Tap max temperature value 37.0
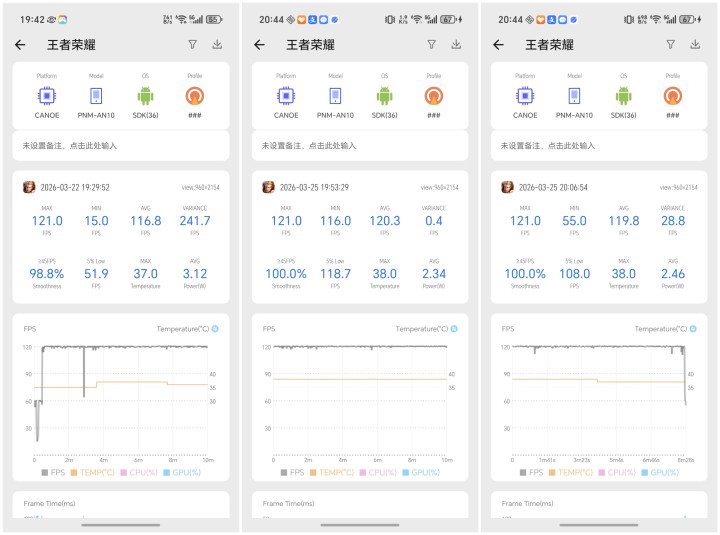This screenshot has height=535, width=720. (x=146, y=274)
